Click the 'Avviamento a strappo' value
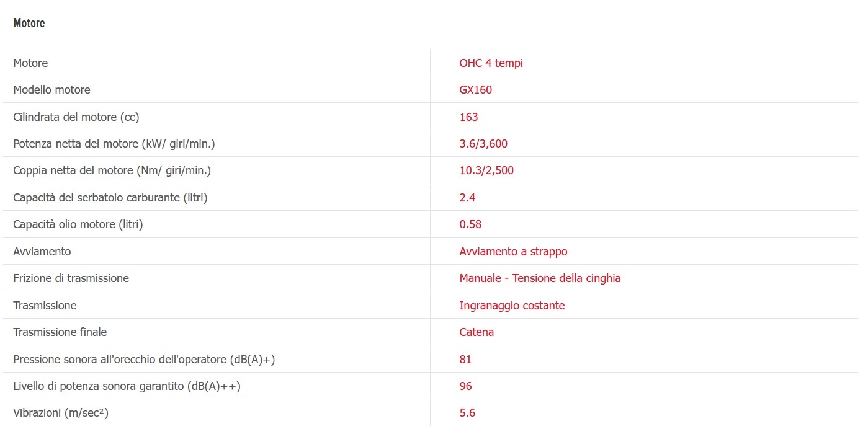 [513, 252]
